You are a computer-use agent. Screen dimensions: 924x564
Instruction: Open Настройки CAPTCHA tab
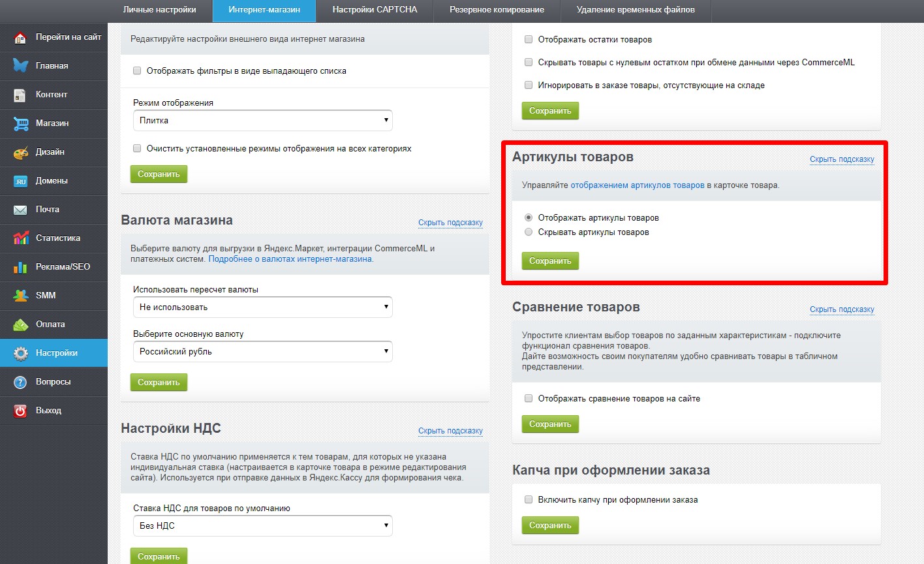coord(375,10)
